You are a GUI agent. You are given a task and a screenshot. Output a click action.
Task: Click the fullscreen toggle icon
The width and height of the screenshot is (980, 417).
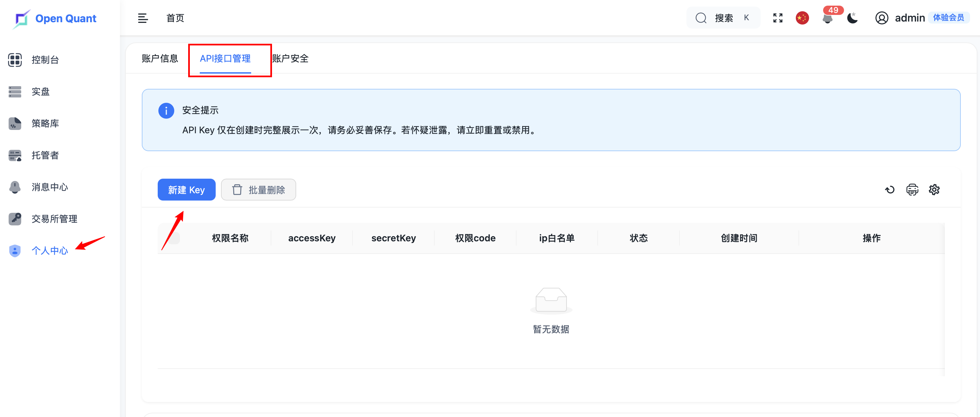[778, 18]
